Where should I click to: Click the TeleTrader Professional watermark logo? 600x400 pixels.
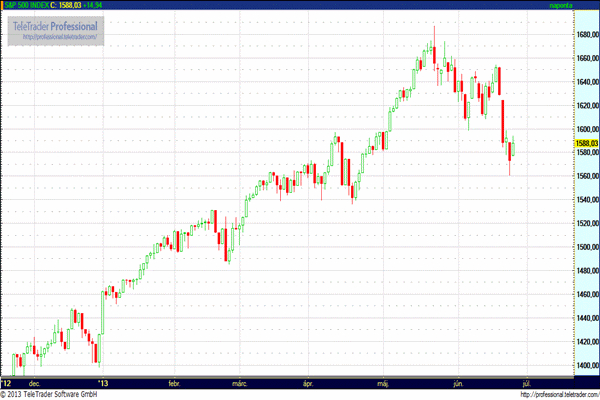[x=56, y=25]
